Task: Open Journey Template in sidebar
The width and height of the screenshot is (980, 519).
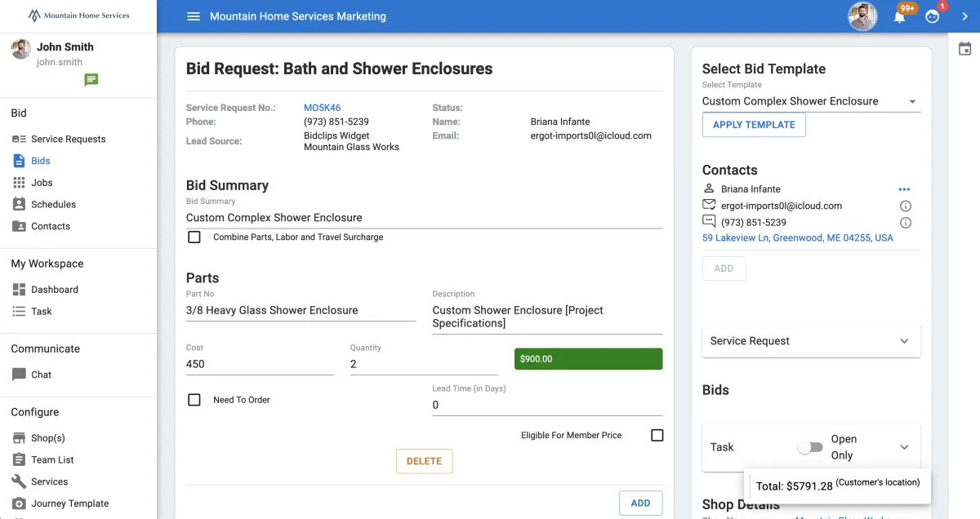Action: click(x=70, y=503)
